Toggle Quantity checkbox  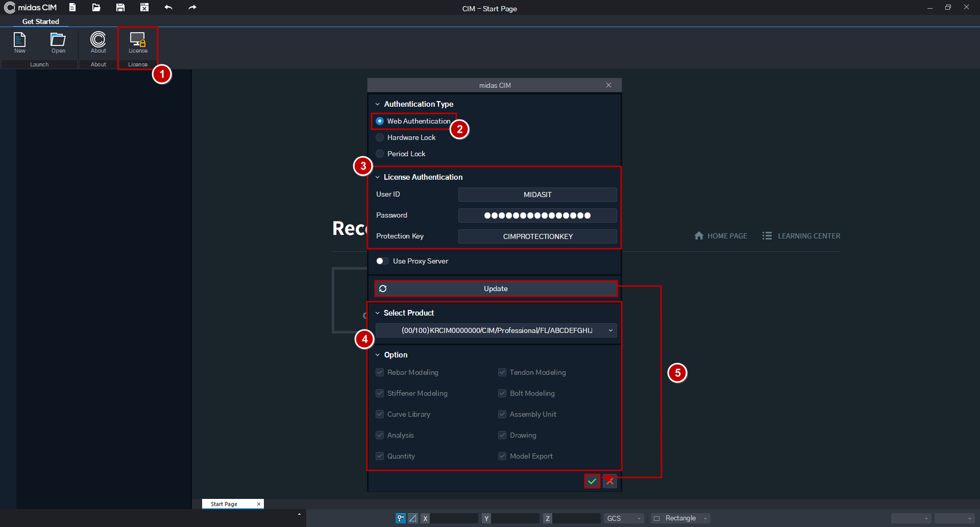(x=380, y=456)
